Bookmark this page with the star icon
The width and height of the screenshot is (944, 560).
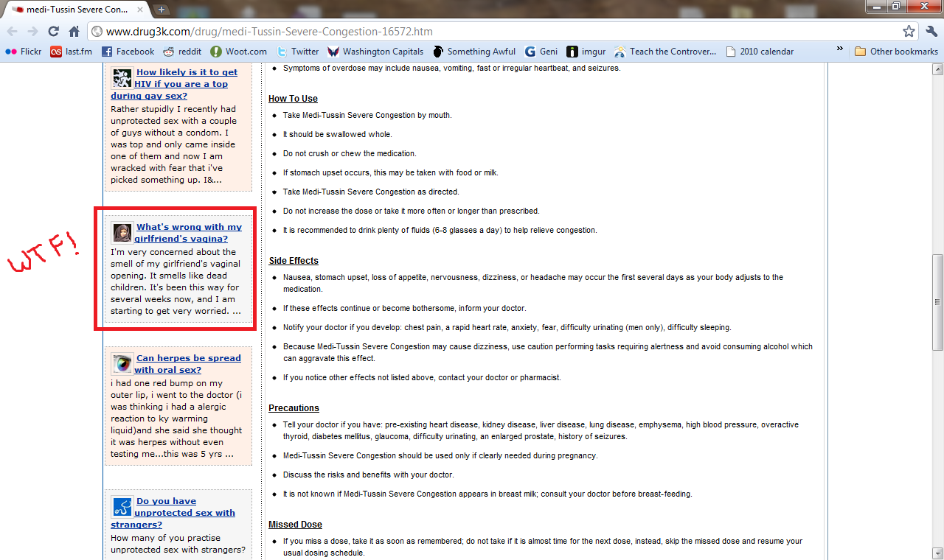[x=909, y=31]
